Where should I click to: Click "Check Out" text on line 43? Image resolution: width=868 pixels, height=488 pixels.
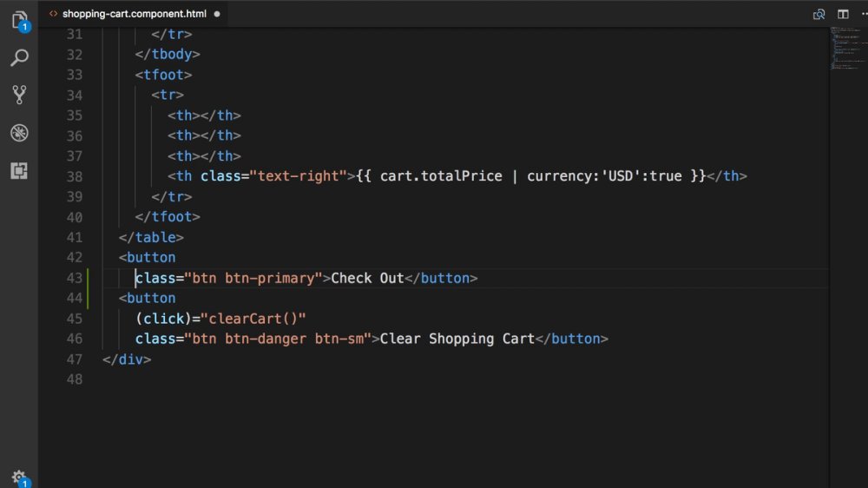click(367, 278)
